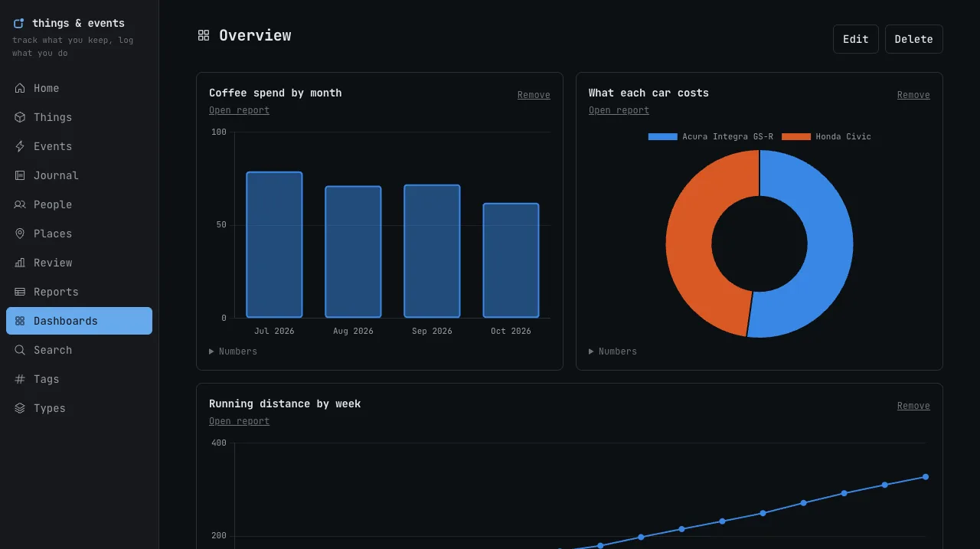980x549 pixels.
Task: Click the What each car costs title
Action: pyautogui.click(x=648, y=93)
